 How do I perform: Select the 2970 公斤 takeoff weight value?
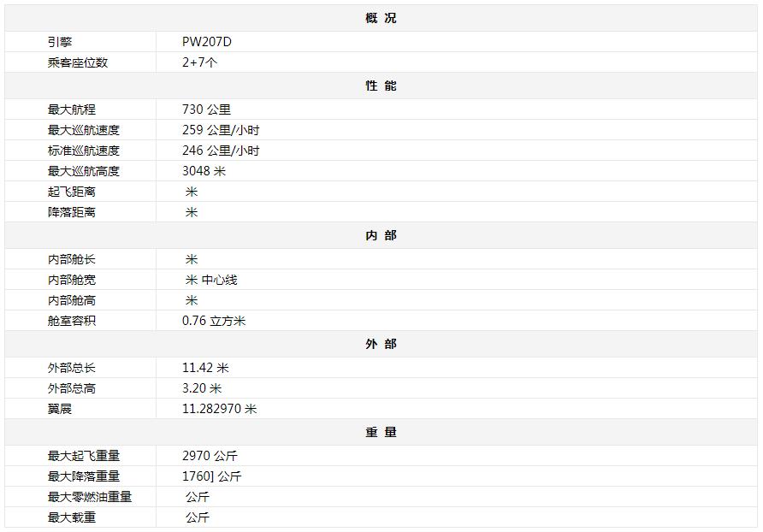click(x=208, y=456)
